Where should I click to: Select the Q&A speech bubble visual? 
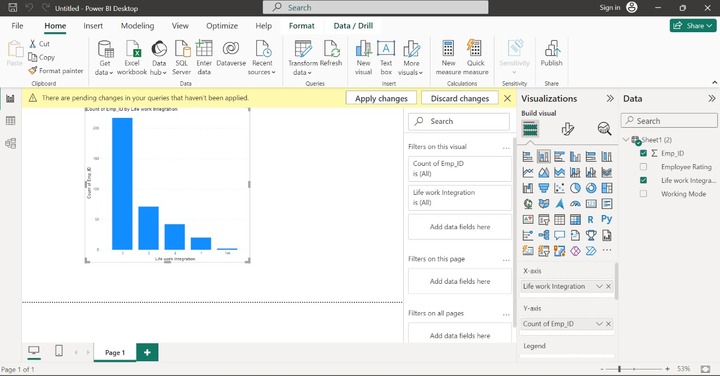click(559, 235)
